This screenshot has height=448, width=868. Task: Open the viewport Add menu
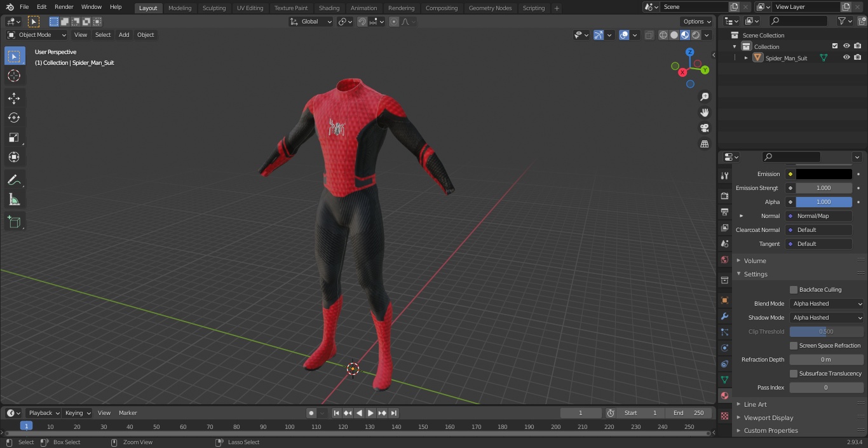[x=124, y=35]
